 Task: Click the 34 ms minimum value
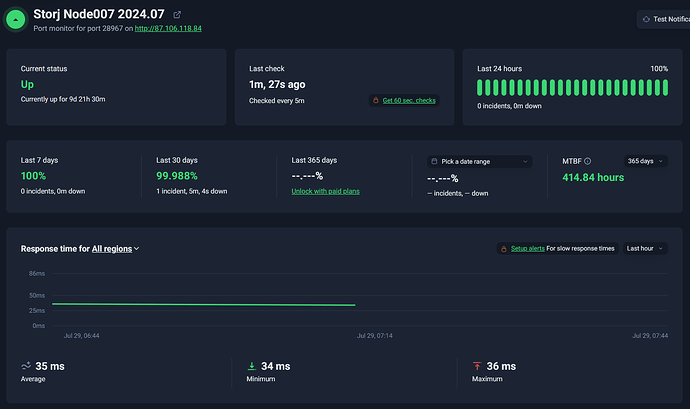275,366
